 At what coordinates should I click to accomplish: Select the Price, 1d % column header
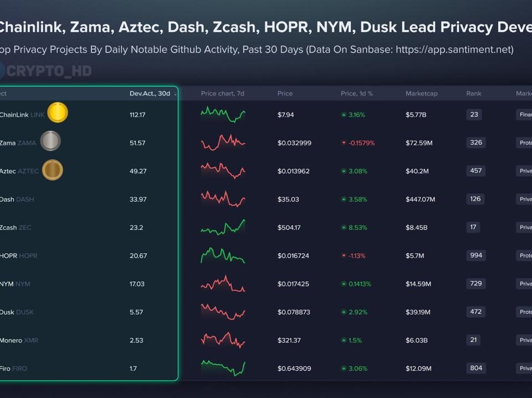[356, 93]
